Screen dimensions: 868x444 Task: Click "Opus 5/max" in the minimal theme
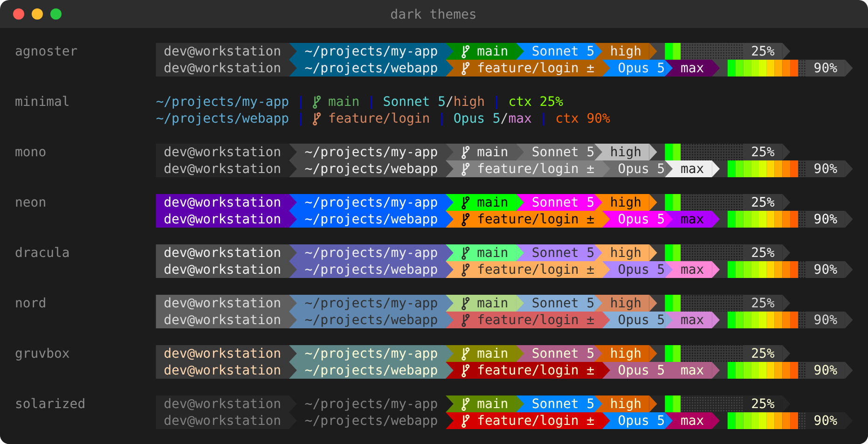coord(492,118)
